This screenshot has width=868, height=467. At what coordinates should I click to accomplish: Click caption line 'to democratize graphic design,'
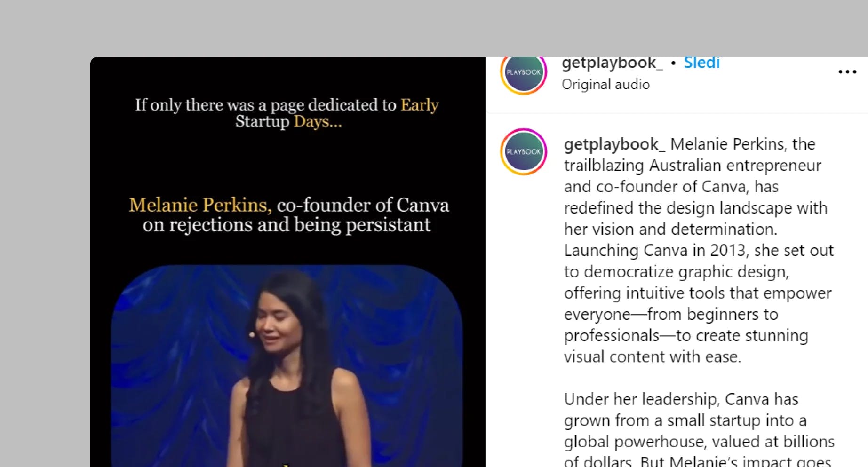pos(677,272)
